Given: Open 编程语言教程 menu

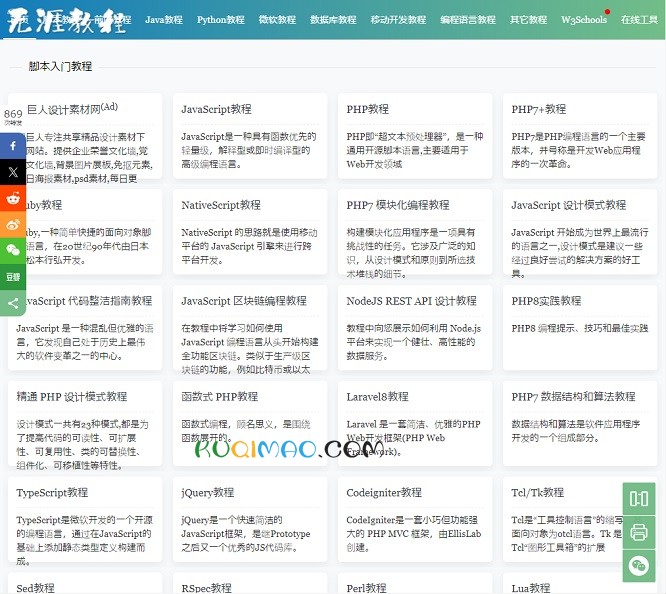Looking at the screenshot, I should point(468,20).
